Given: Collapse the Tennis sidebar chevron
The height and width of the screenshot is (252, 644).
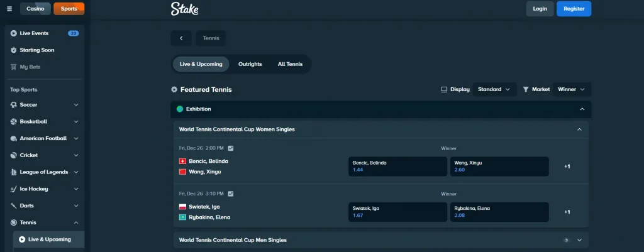Looking at the screenshot, I should 76,222.
